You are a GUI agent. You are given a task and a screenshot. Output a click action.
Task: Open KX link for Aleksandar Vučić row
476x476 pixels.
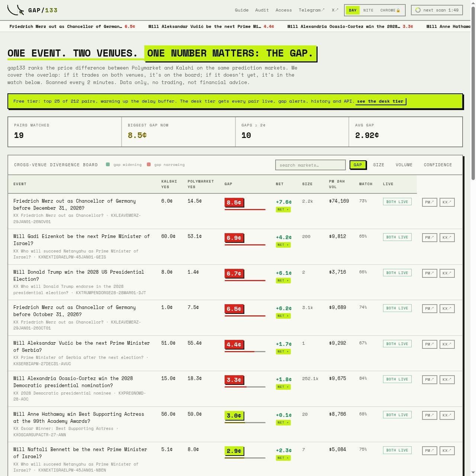[447, 344]
